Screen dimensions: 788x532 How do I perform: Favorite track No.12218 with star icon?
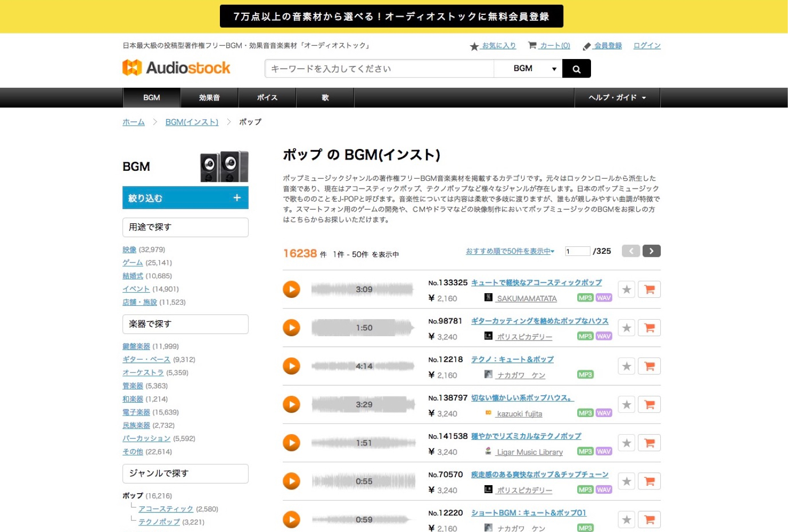click(627, 366)
